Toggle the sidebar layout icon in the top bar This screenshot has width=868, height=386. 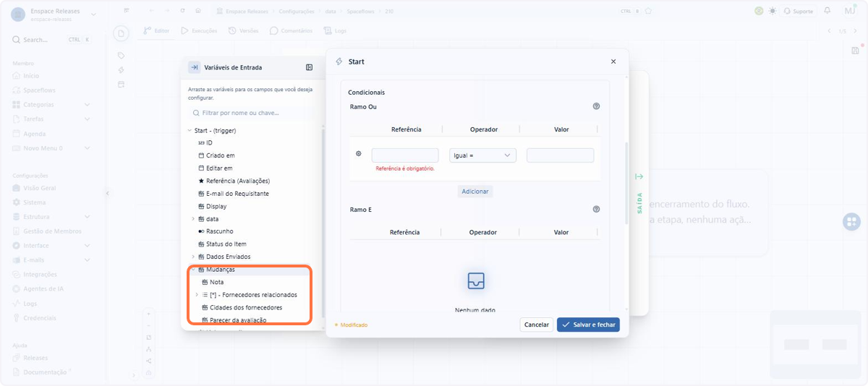[x=127, y=11]
